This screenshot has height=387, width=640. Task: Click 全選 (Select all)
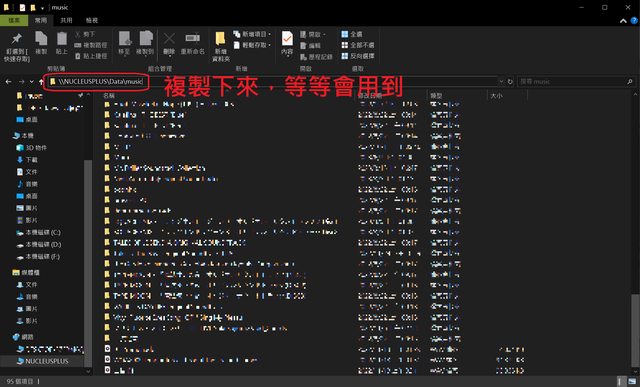351,34
